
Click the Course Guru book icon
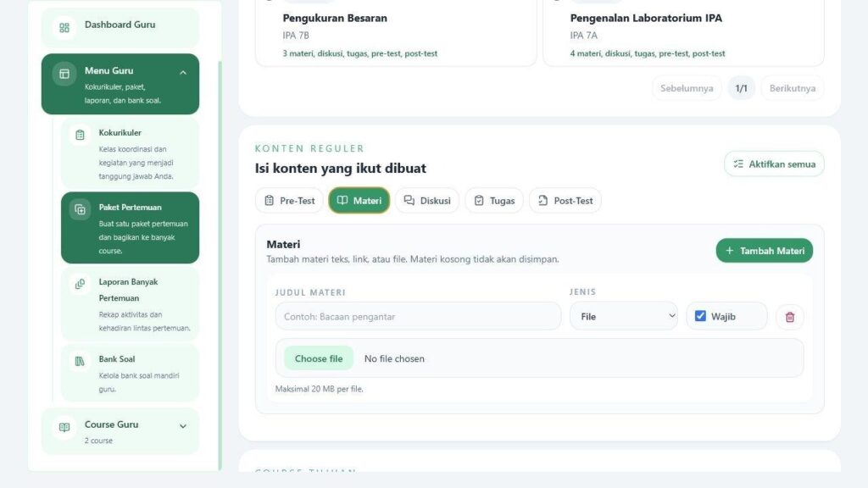pos(64,427)
